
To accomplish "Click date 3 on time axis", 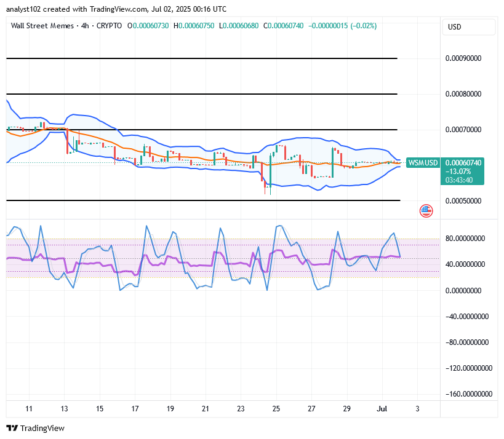I will (417, 408).
